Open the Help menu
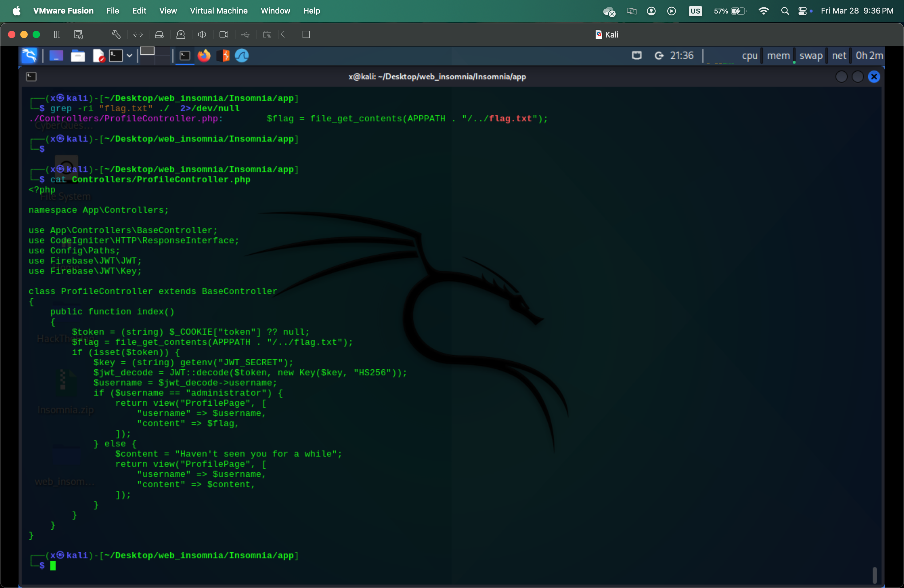Screen dimensions: 904x588 [311, 11]
